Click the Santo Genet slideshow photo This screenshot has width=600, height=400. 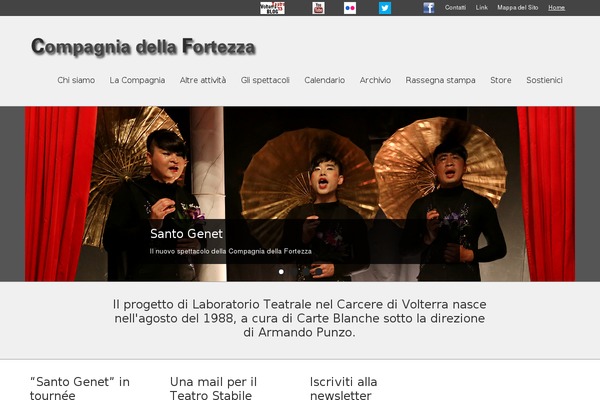pos(300,194)
